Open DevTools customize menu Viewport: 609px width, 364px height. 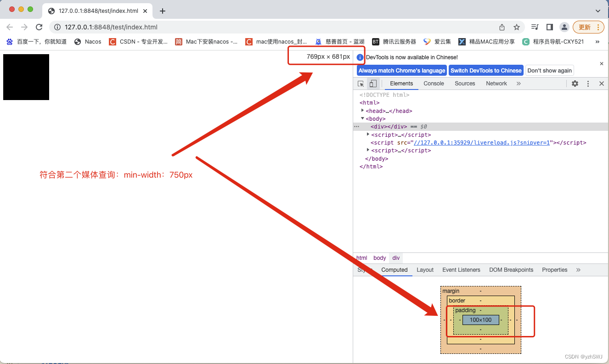588,84
